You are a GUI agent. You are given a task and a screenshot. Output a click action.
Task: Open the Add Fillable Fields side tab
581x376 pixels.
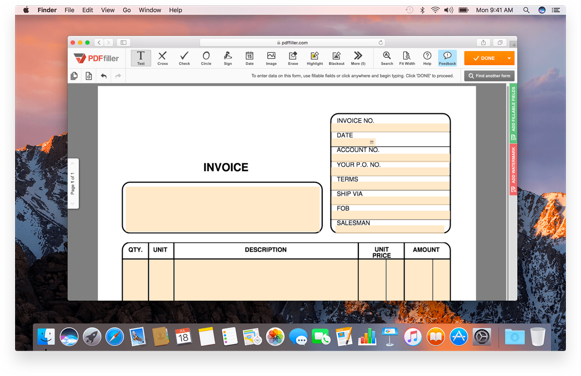click(513, 113)
